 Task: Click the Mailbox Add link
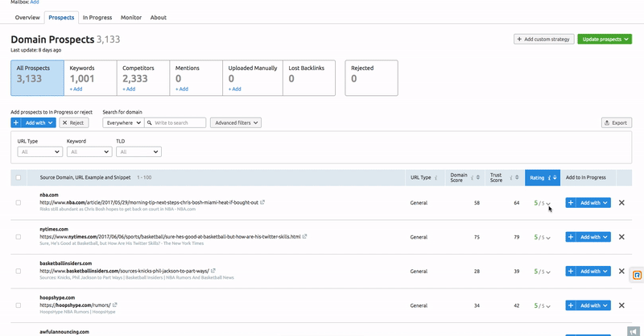[35, 2]
